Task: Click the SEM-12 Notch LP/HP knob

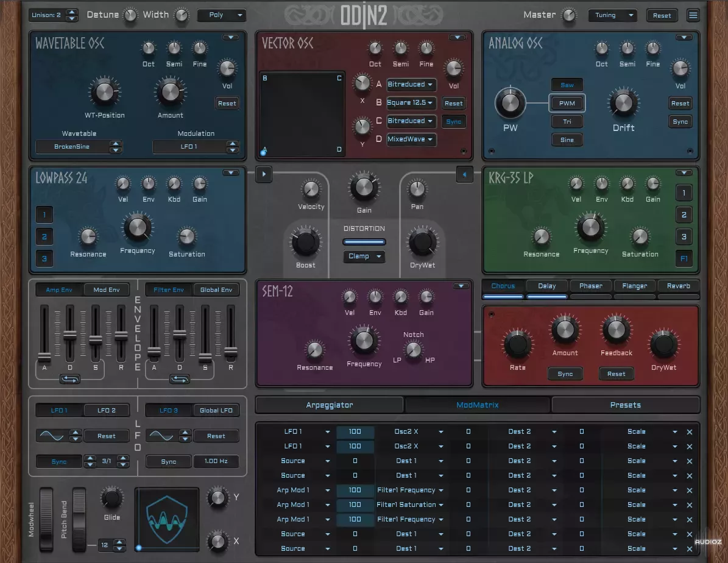Action: [413, 349]
